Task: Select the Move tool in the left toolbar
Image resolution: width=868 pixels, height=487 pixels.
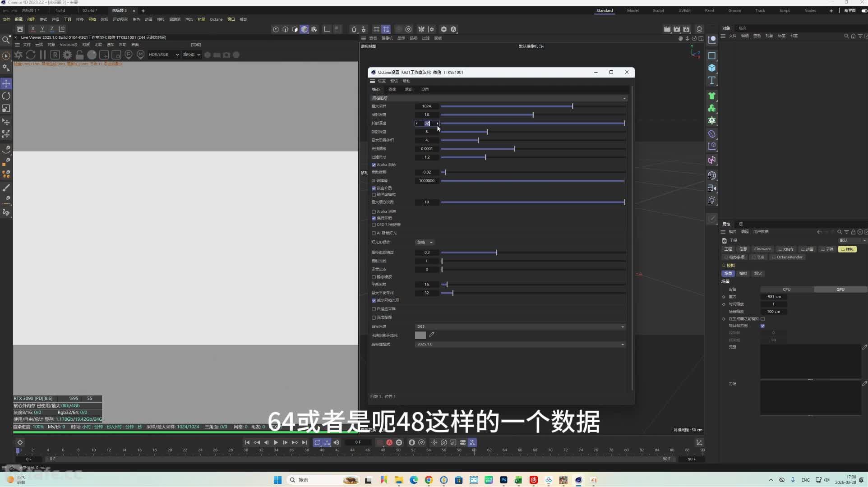Action: point(6,83)
